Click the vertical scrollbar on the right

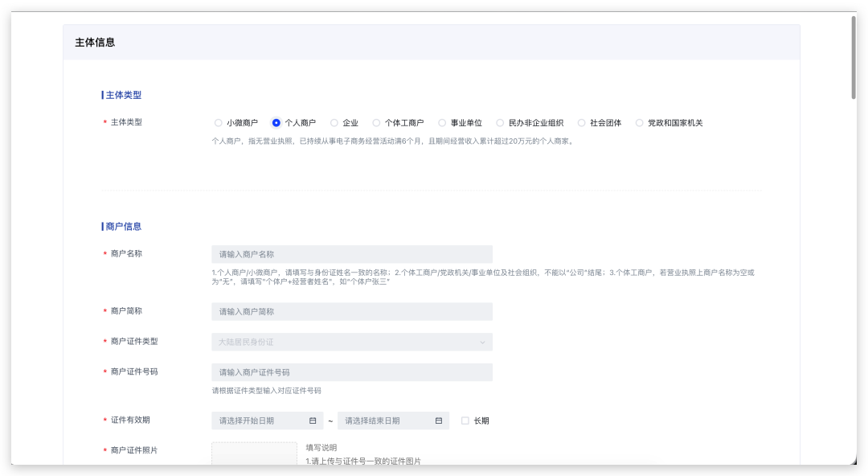pyautogui.click(x=854, y=58)
